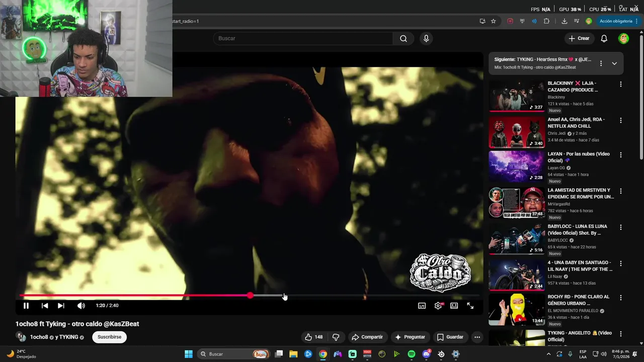Viewport: 644px width, 362px height.
Task: Open the video player settings gear
Action: click(438, 306)
